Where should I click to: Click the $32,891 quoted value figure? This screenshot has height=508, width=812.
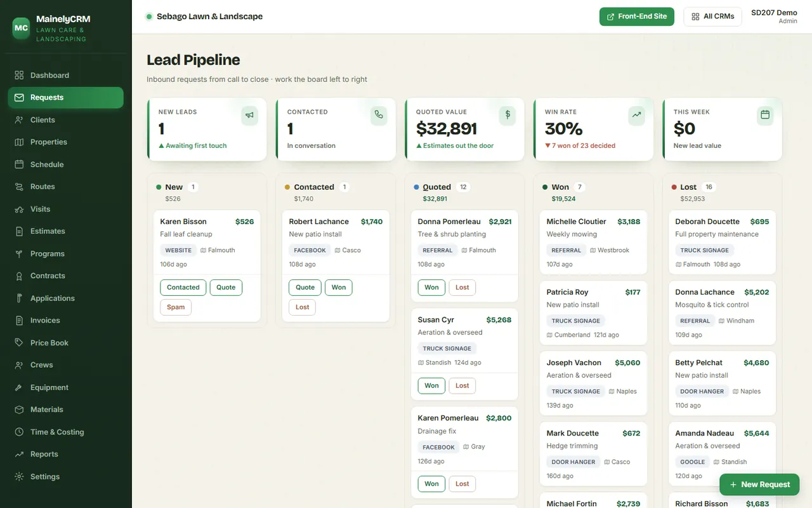[x=447, y=129]
